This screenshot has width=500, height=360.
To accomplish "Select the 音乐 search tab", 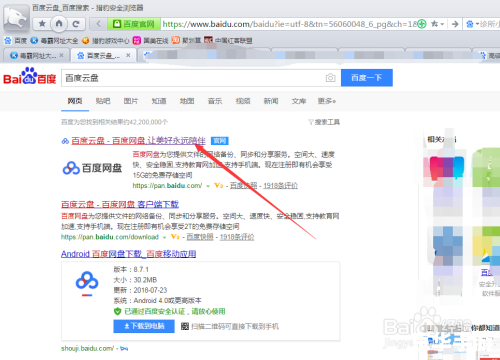I will (215, 101).
